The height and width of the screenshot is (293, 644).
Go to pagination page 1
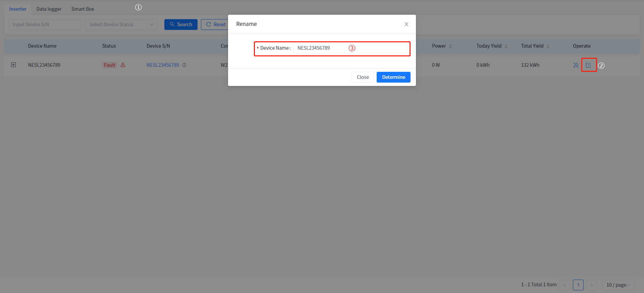point(578,285)
